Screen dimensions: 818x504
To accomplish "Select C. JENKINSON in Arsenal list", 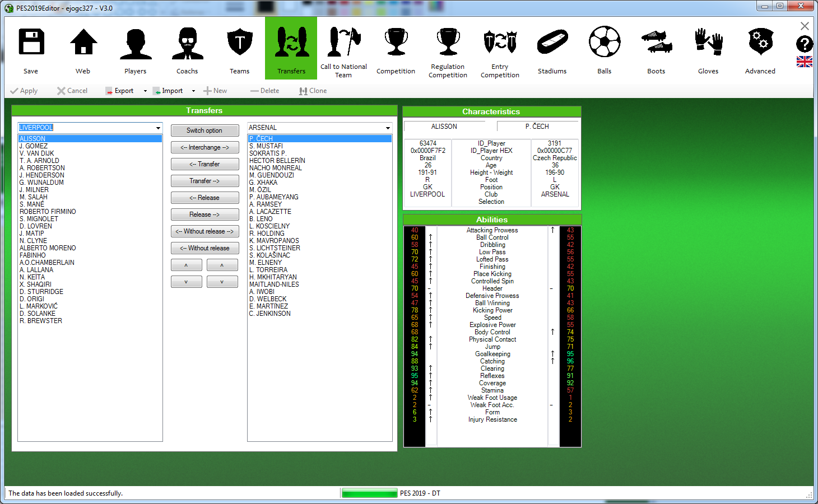I will click(319, 314).
